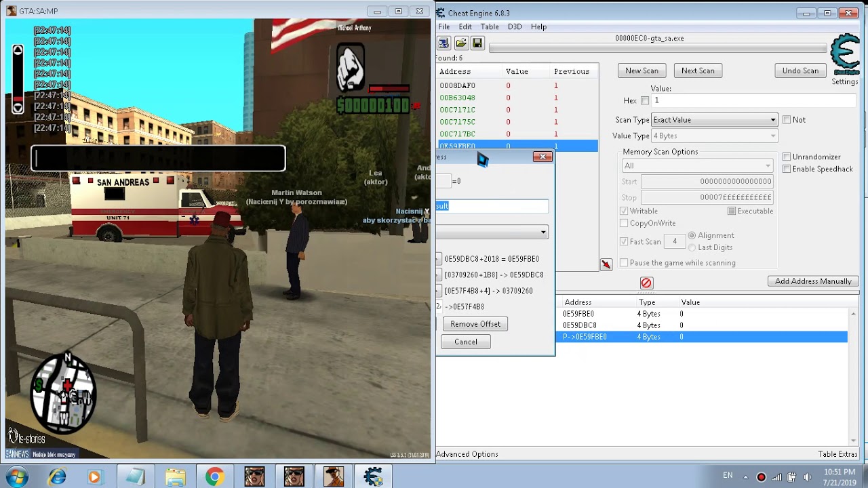This screenshot has width=868, height=488.
Task: Click the power plug tray icon
Action: pyautogui.click(x=792, y=477)
